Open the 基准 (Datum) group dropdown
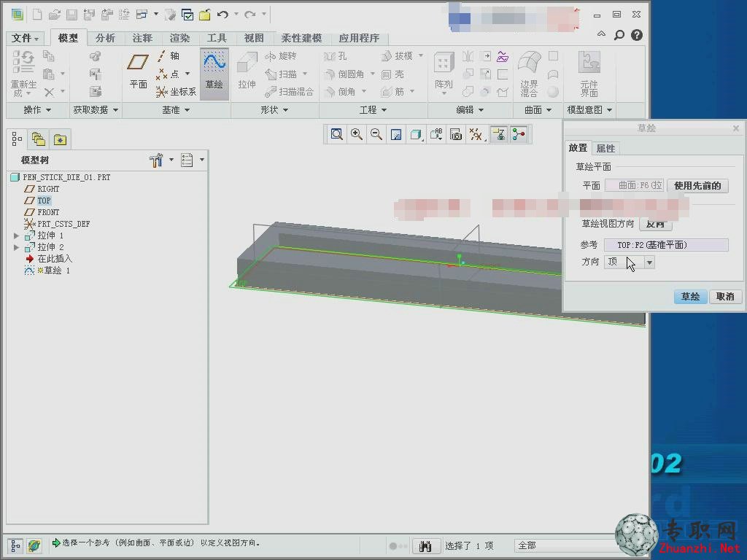 pyautogui.click(x=176, y=110)
